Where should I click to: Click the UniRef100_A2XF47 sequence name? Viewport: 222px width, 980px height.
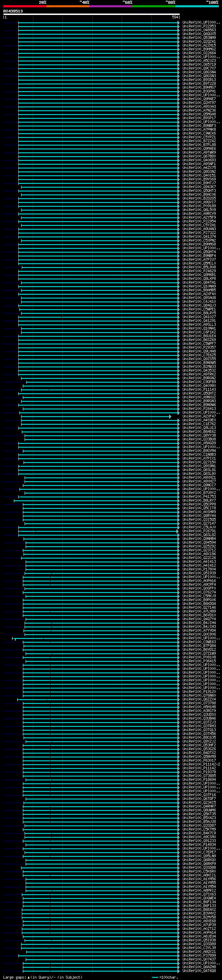[x=199, y=416]
